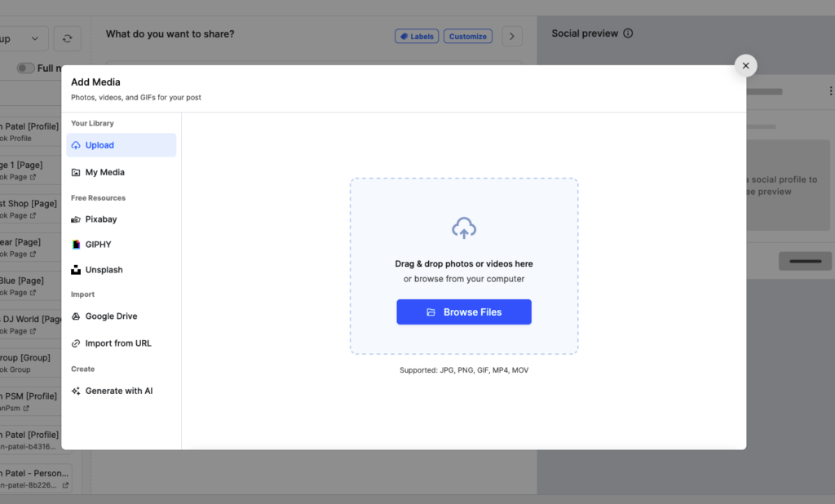Screen dimensions: 835x504
Task: Select Generate with AI
Action: [121, 391]
